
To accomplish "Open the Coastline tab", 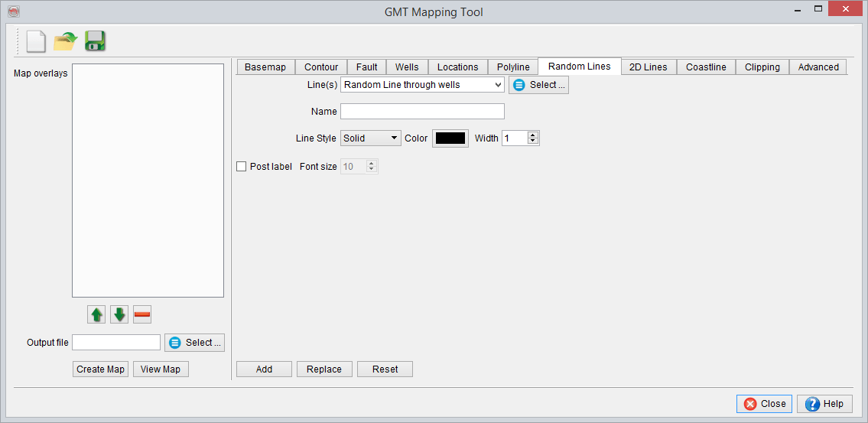I will [x=706, y=67].
